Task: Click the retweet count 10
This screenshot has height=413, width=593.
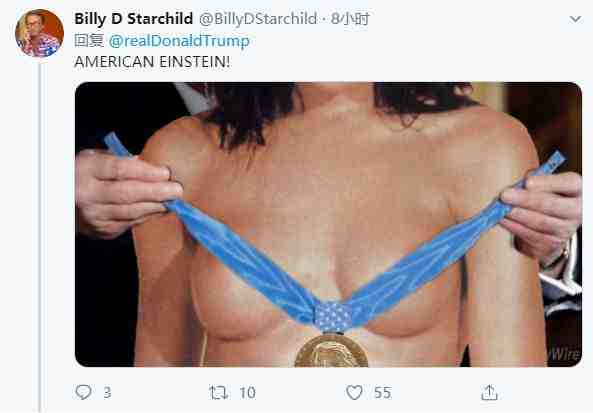Action: pos(248,393)
